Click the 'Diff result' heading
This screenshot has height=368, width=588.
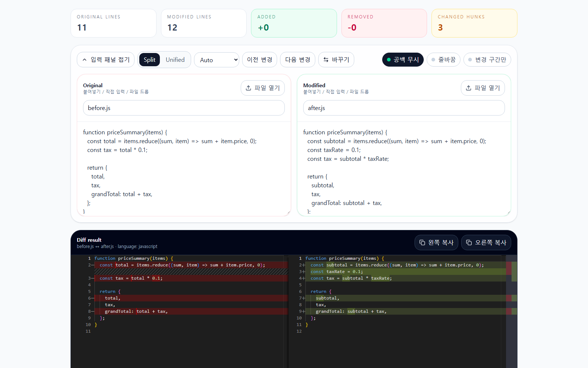(89, 240)
